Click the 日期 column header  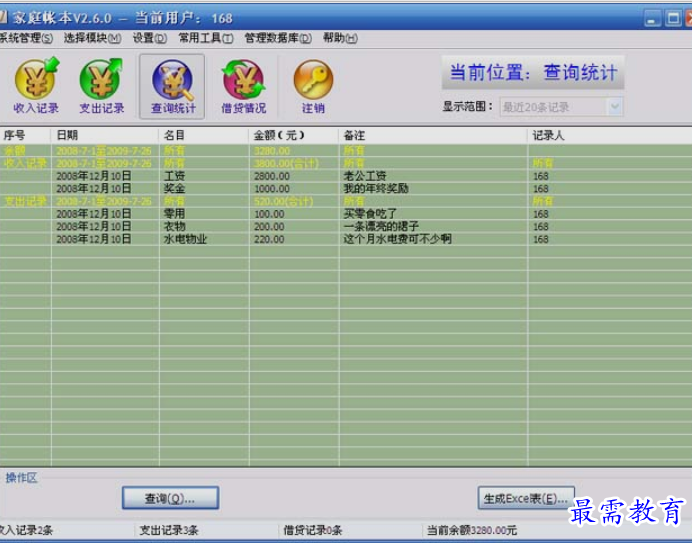click(105, 136)
